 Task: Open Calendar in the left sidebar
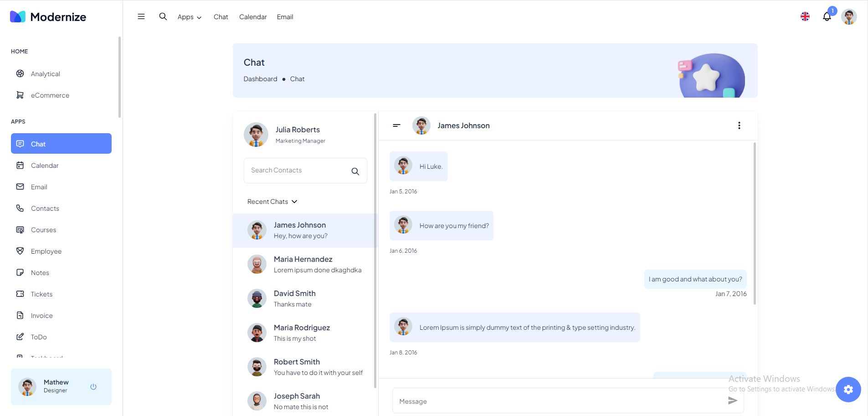click(45, 166)
